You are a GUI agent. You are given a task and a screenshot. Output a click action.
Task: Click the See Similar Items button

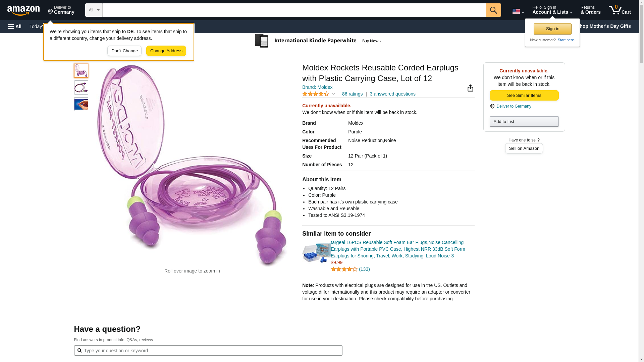pyautogui.click(x=524, y=96)
